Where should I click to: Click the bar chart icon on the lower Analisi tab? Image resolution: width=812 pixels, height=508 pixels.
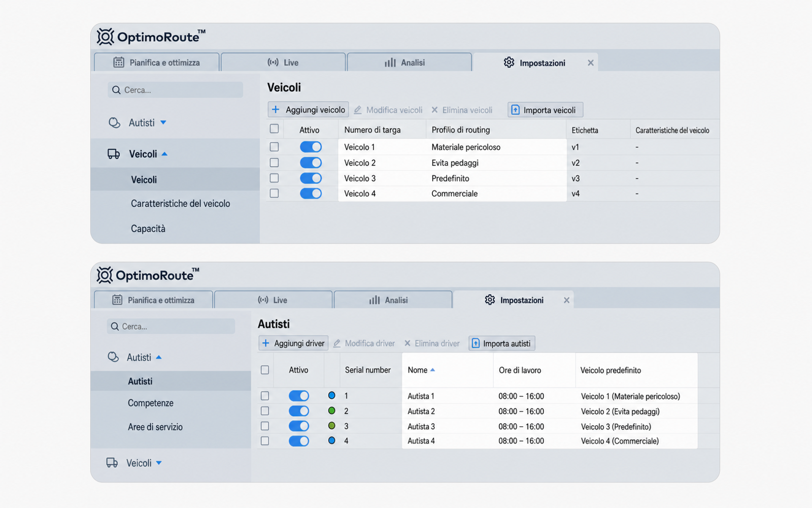(x=375, y=300)
